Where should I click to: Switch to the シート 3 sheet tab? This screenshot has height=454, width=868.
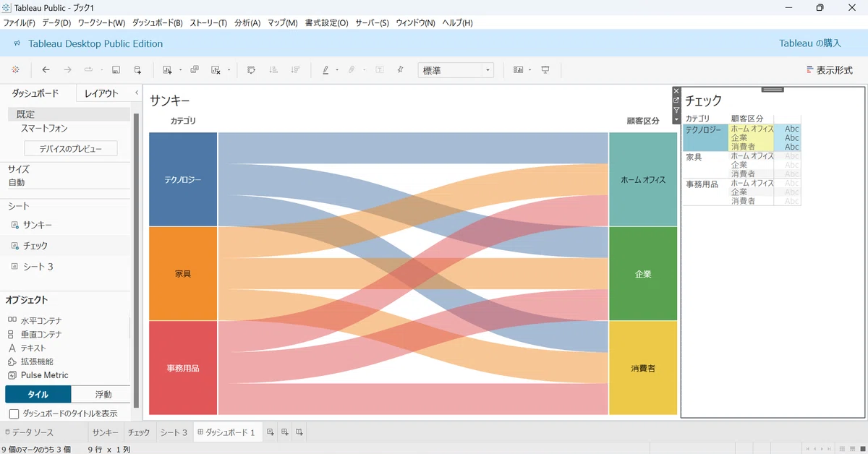click(x=174, y=432)
